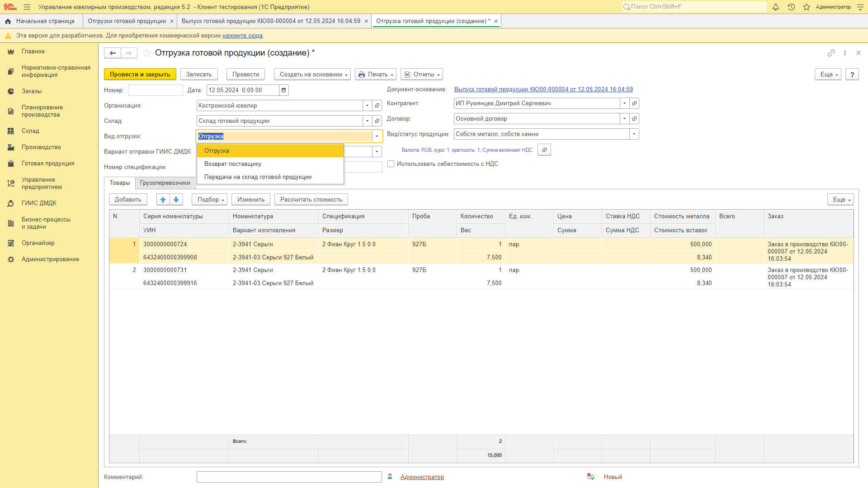Add document to favorites with star icon

(147, 53)
